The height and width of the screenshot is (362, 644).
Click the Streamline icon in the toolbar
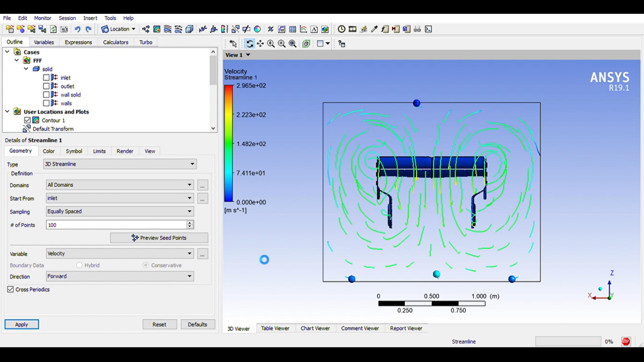coord(167,29)
